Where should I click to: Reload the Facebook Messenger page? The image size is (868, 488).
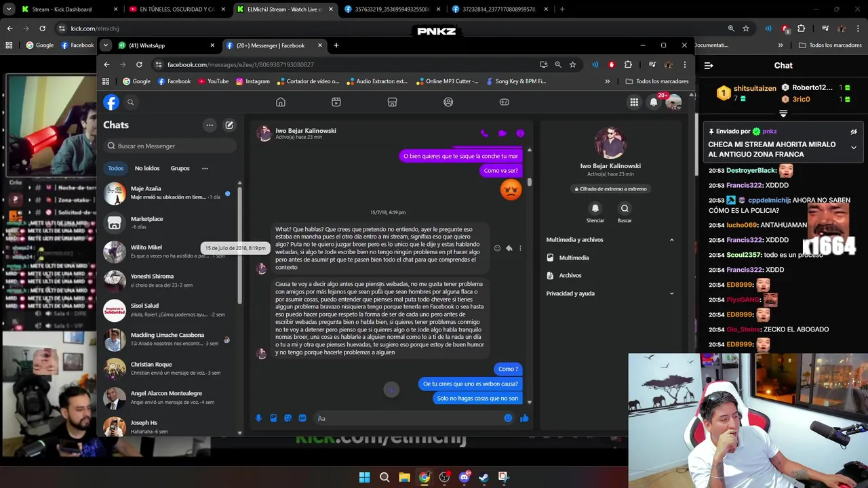click(139, 64)
